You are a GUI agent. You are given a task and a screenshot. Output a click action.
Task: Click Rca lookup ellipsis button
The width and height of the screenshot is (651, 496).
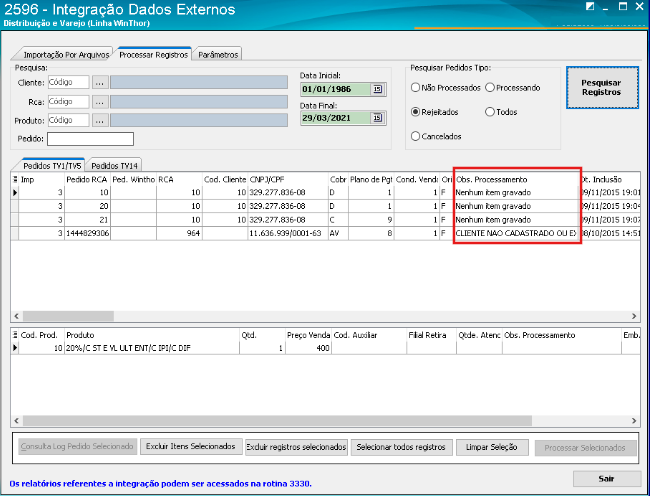click(x=100, y=102)
